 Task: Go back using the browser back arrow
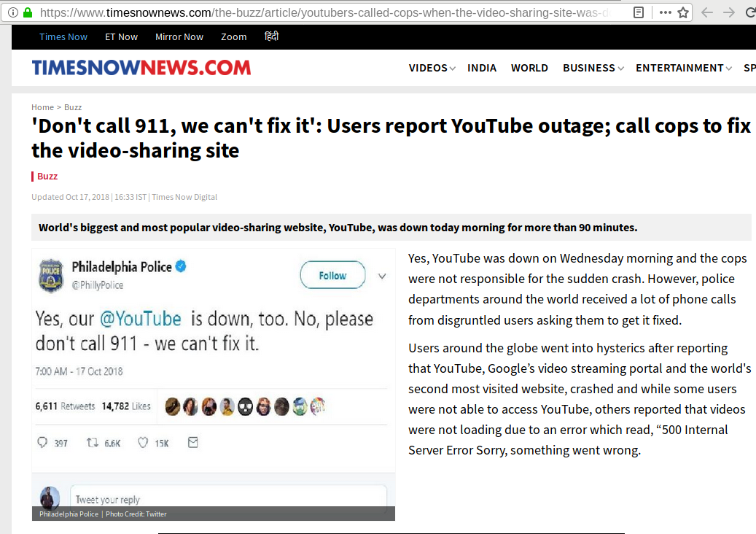[x=706, y=12]
